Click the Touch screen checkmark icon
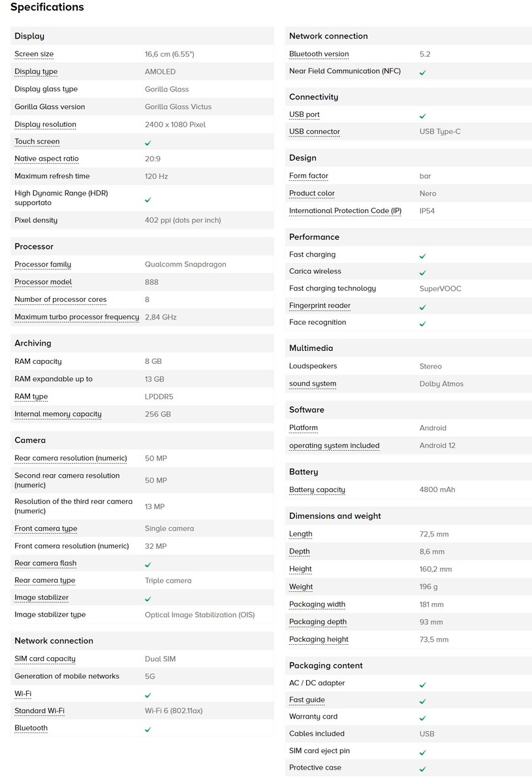Image resolution: width=532 pixels, height=784 pixels. point(148,142)
